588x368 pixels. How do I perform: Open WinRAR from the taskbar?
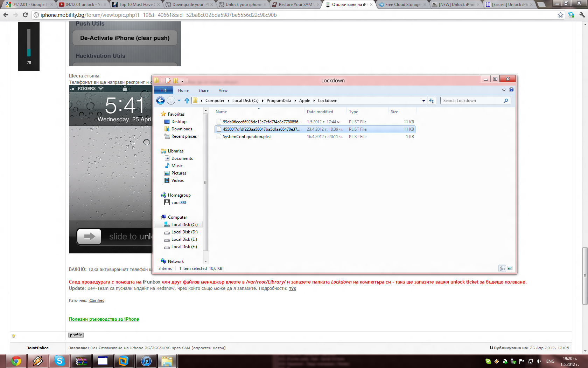pyautogui.click(x=81, y=361)
